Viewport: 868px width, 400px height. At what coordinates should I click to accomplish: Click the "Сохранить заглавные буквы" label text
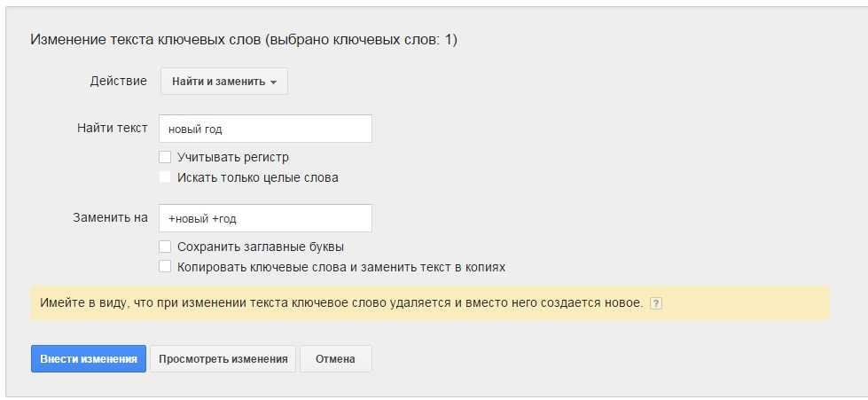tap(260, 247)
